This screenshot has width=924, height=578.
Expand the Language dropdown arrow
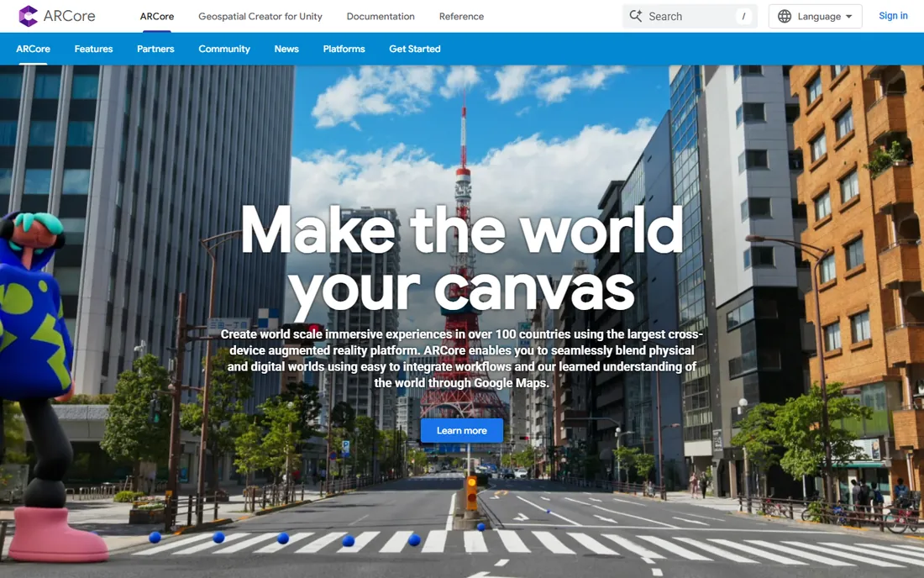[x=848, y=17]
